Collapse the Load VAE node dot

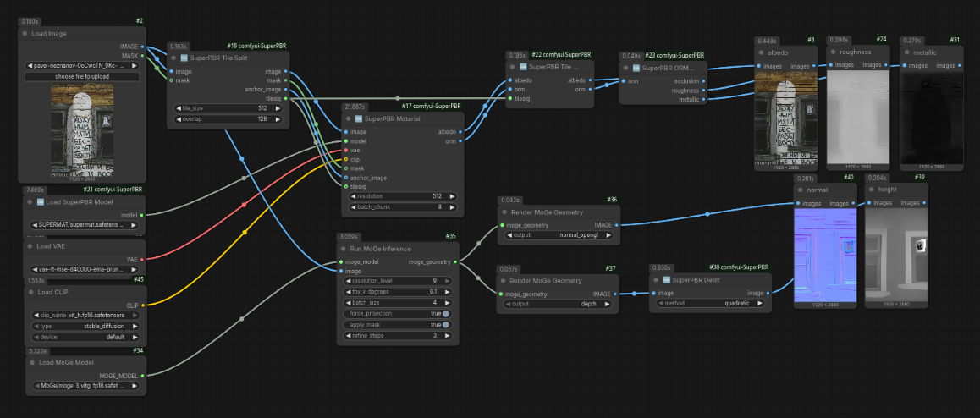coord(30,246)
